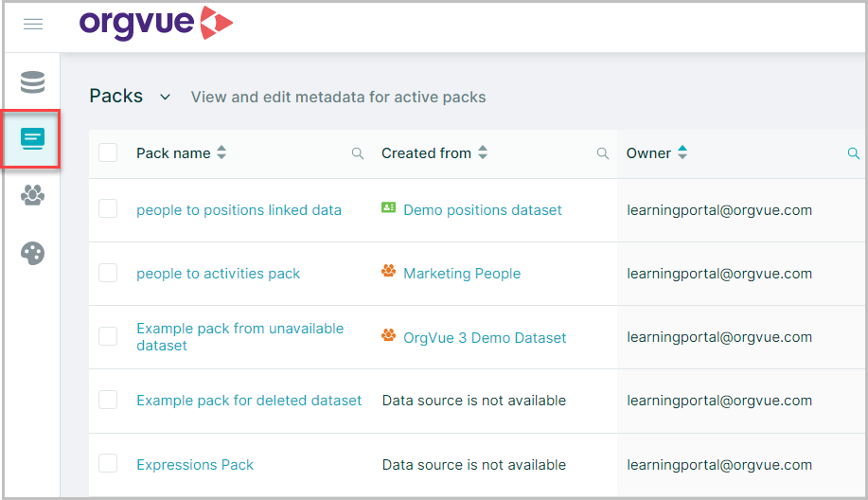Sort by Pack name
Screen dimensions: 868x500
pyautogui.click(x=221, y=152)
